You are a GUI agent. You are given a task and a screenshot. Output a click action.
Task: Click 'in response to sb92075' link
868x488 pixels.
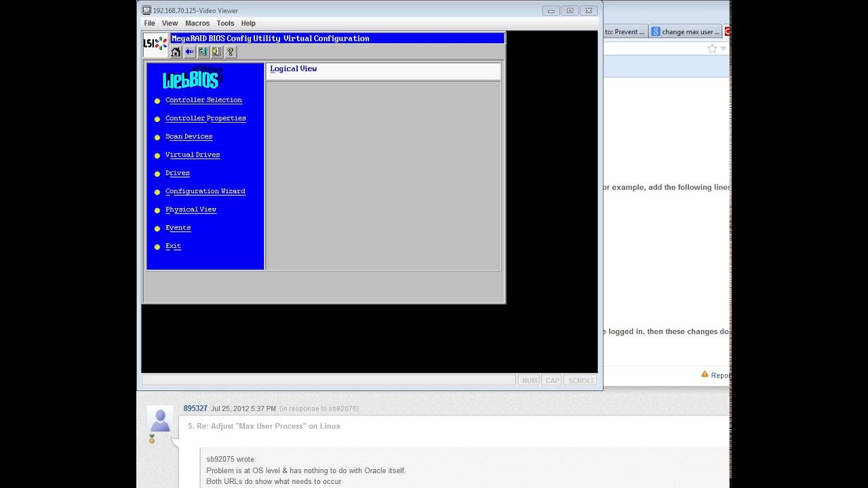click(319, 409)
